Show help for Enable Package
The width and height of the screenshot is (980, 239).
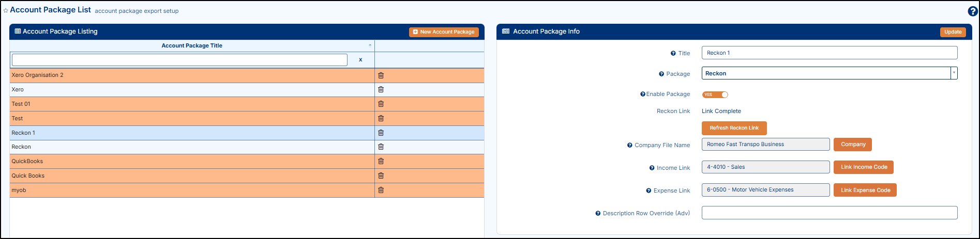[643, 94]
